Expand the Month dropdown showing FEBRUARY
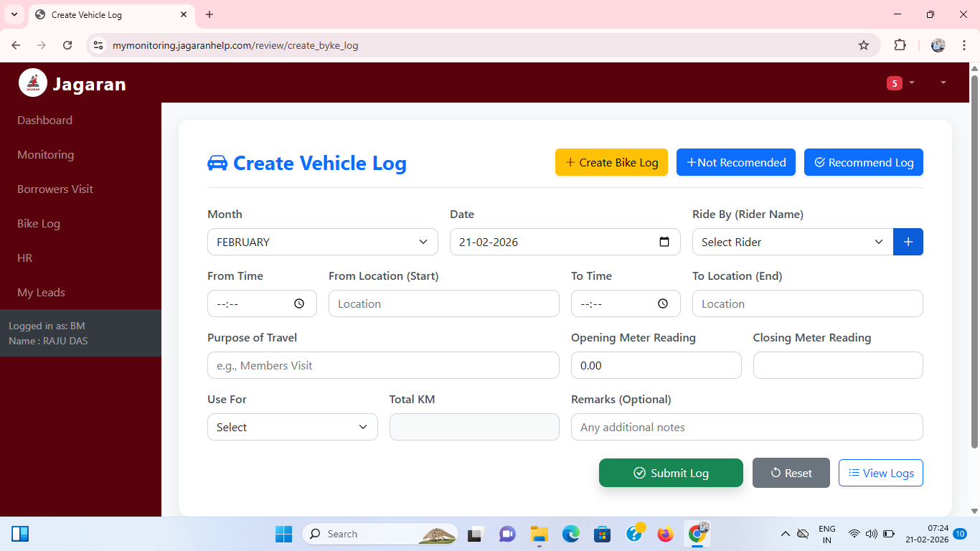 coord(322,242)
